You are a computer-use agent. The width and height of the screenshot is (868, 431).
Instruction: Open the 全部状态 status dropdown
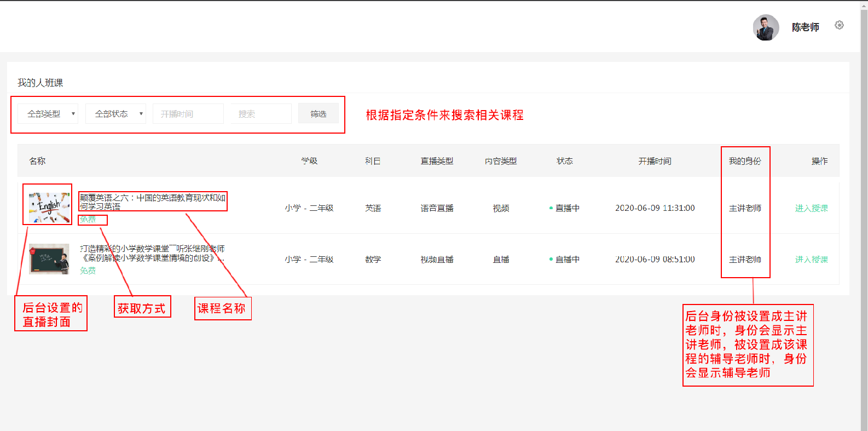(115, 114)
